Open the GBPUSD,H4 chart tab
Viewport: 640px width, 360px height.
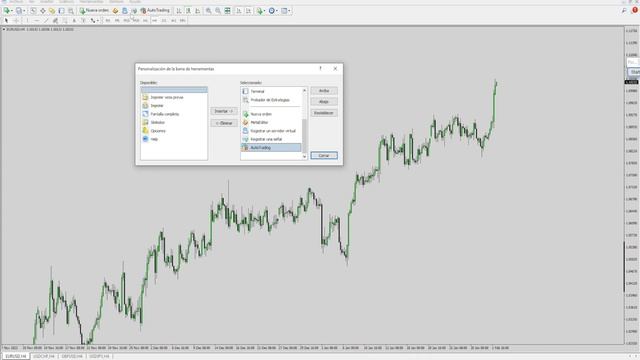tap(72, 356)
